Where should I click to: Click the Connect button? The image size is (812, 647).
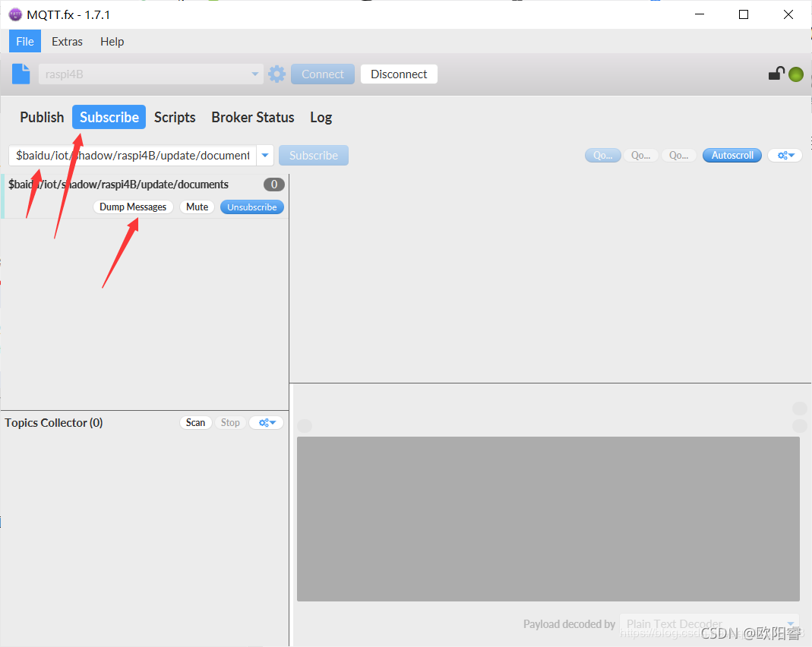click(323, 74)
